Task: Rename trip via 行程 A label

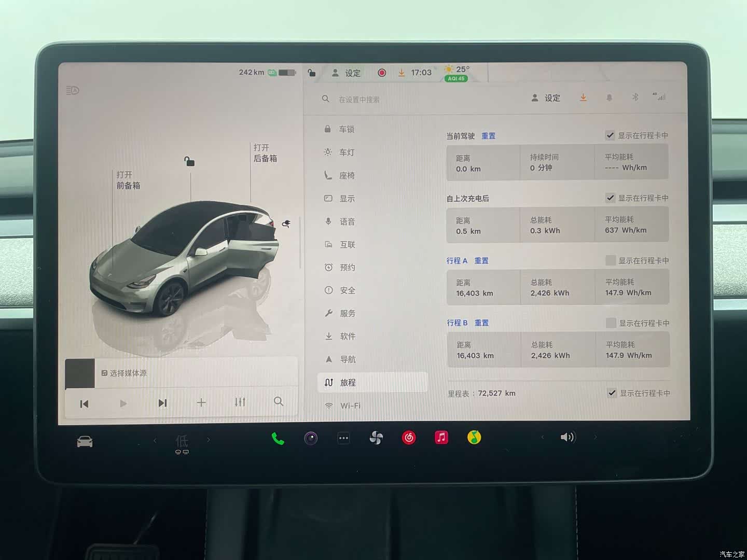Action: (457, 260)
